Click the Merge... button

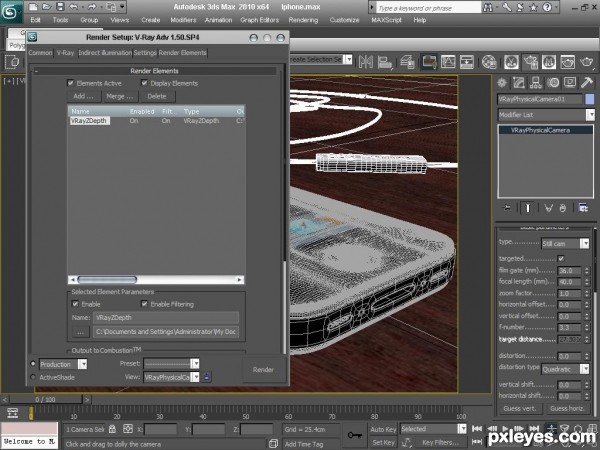tap(120, 96)
